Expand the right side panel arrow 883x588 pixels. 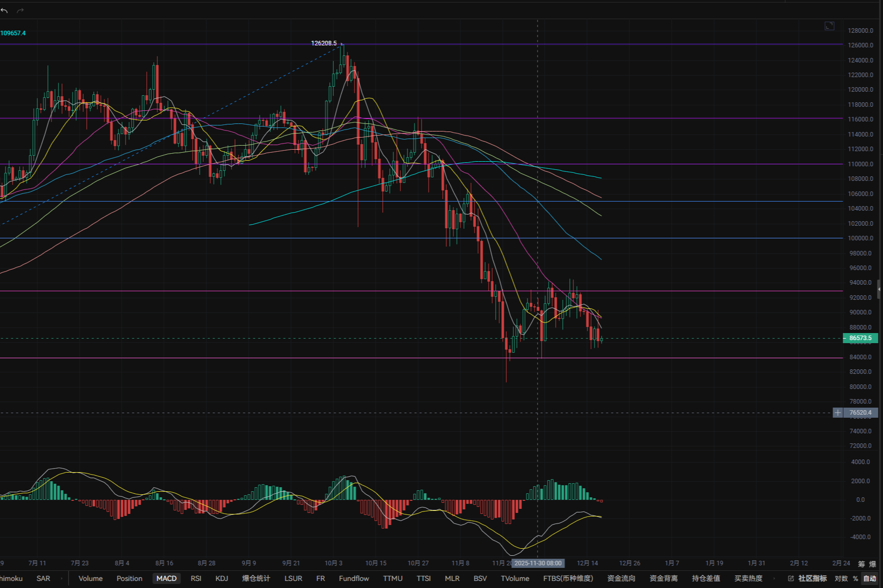point(879,290)
